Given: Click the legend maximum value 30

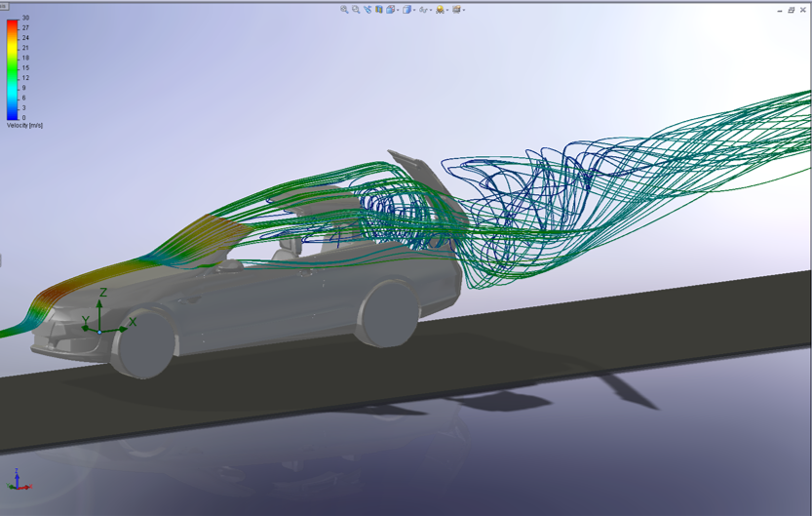Looking at the screenshot, I should [x=25, y=19].
